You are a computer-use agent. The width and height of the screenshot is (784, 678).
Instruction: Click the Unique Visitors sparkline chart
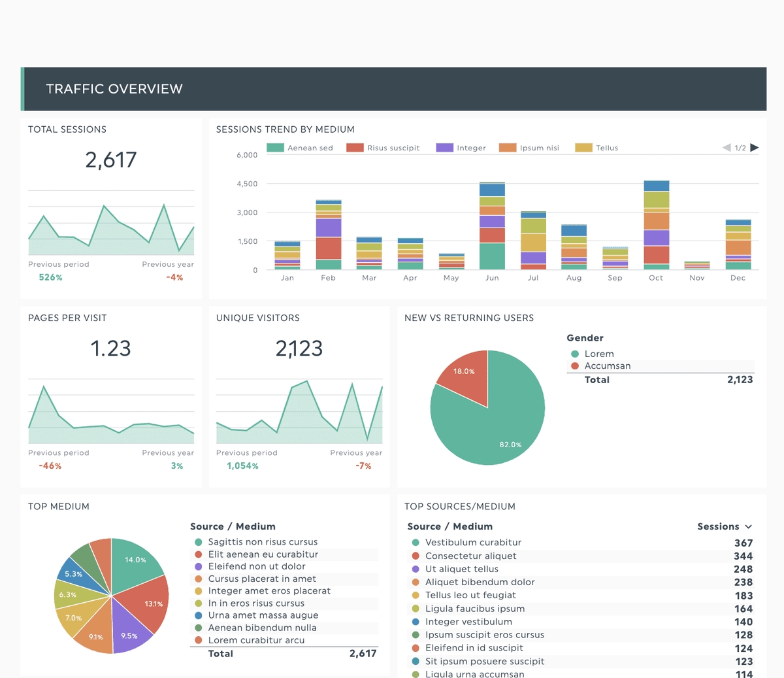pos(299,412)
